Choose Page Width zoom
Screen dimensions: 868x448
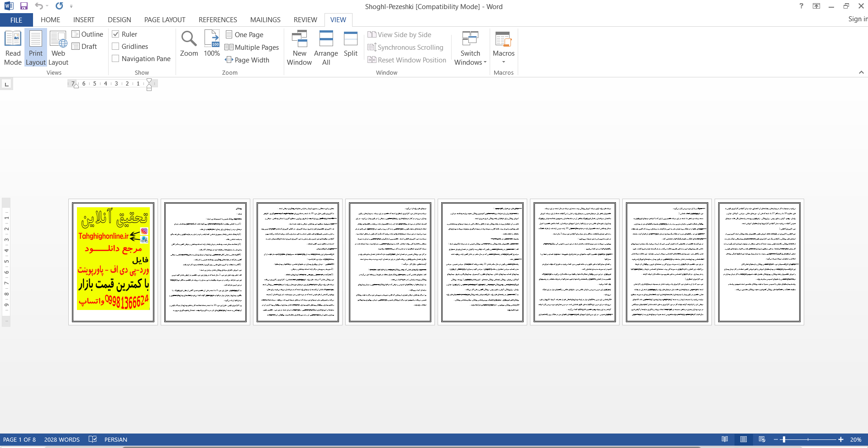[x=247, y=60]
